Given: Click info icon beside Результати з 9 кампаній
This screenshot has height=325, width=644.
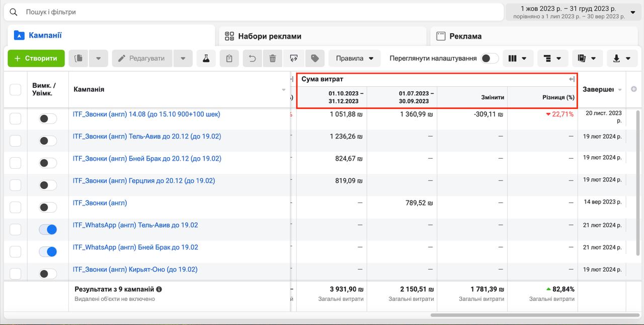Looking at the screenshot, I should click(159, 290).
